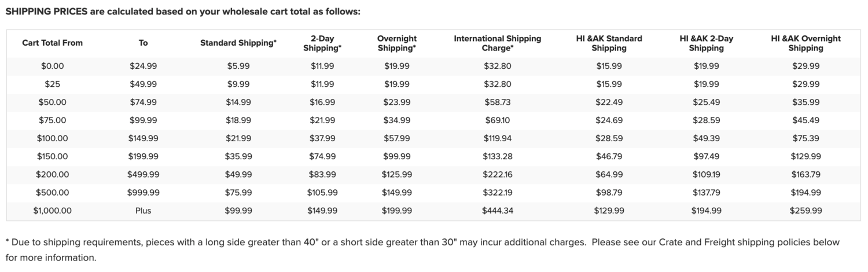Click the International Shipping Charge* header
The width and height of the screenshot is (868, 272).
tap(497, 43)
